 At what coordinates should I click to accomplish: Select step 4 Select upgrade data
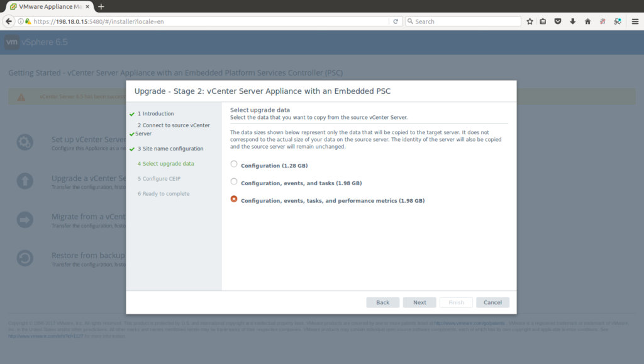166,164
